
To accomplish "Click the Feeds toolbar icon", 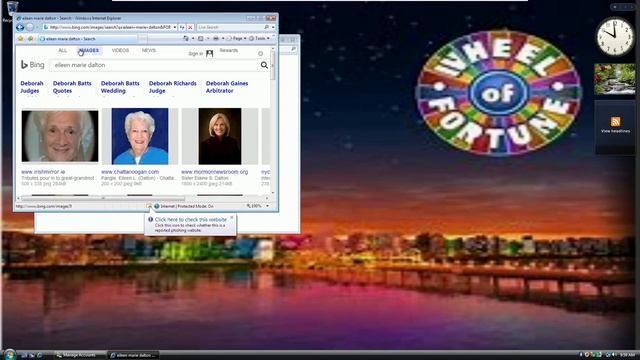I will click(201, 38).
